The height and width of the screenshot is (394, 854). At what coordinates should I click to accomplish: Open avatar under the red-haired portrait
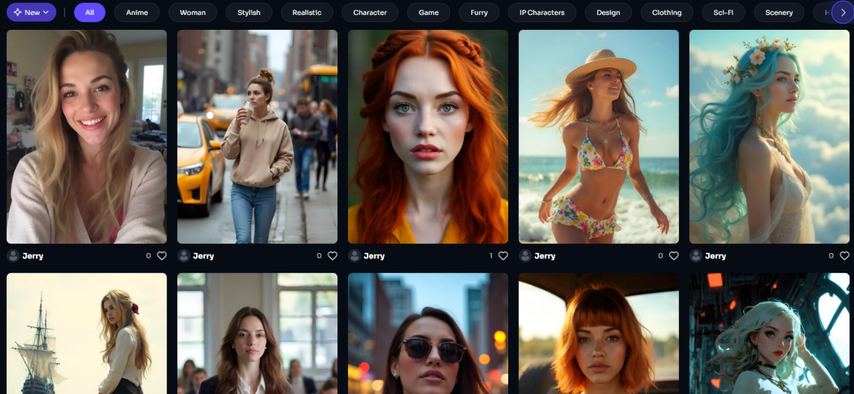point(355,256)
